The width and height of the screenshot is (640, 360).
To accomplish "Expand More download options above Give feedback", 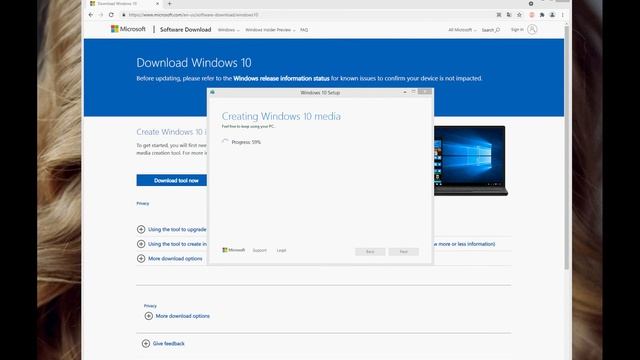I will click(177, 316).
